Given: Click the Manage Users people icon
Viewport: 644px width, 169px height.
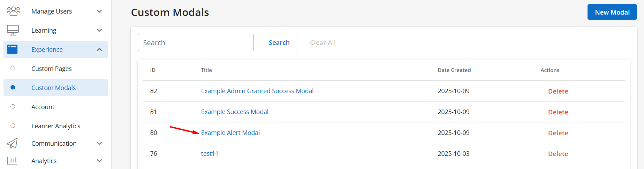Looking at the screenshot, I should click(x=13, y=11).
